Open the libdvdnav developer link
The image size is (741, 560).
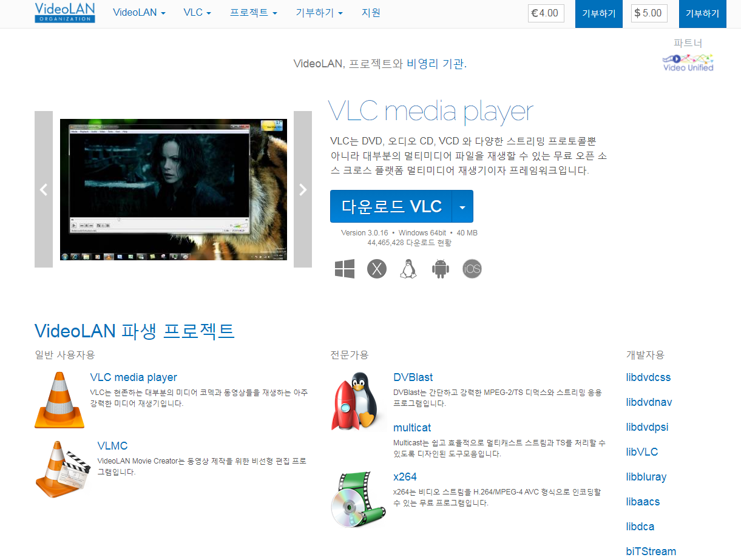point(649,402)
